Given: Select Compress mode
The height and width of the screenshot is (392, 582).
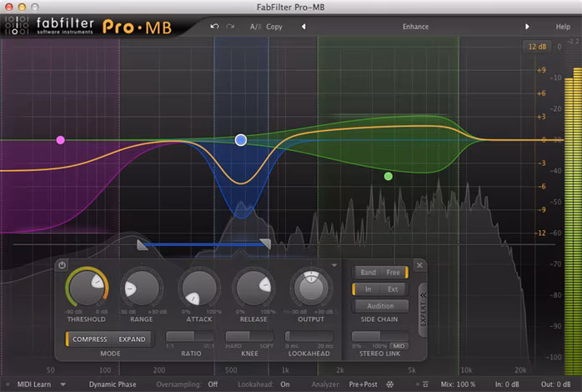Looking at the screenshot, I should 89,339.
